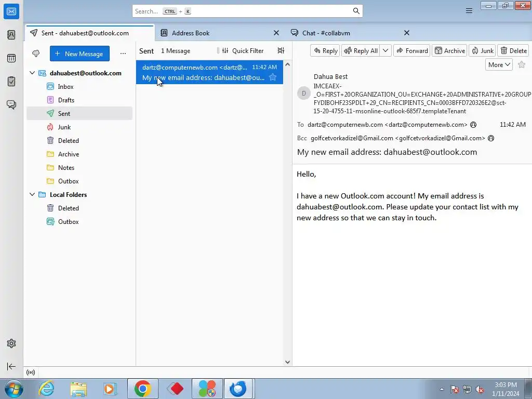This screenshot has height=399, width=532.
Task: Collapse the Local Folders tree
Action: point(32,194)
